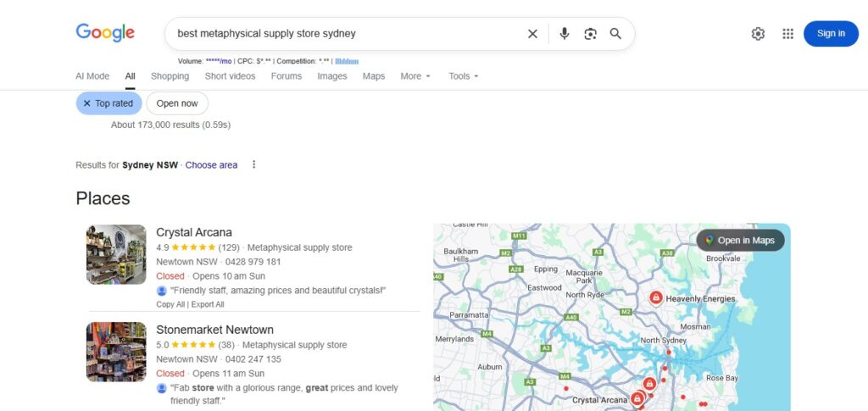Go to the Google logo homepage

pyautogui.click(x=105, y=33)
